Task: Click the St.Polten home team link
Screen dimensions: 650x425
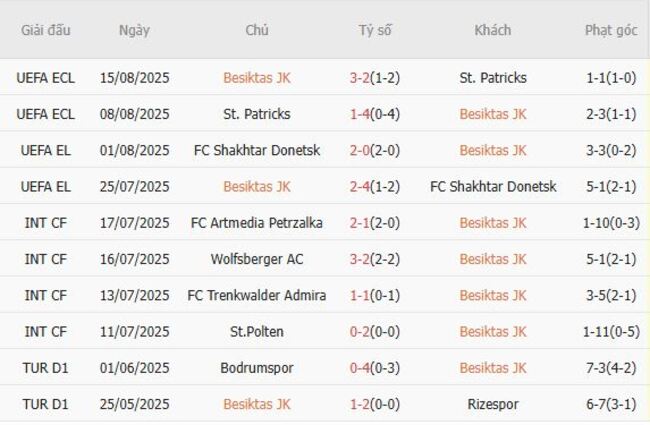Action: coord(257,331)
